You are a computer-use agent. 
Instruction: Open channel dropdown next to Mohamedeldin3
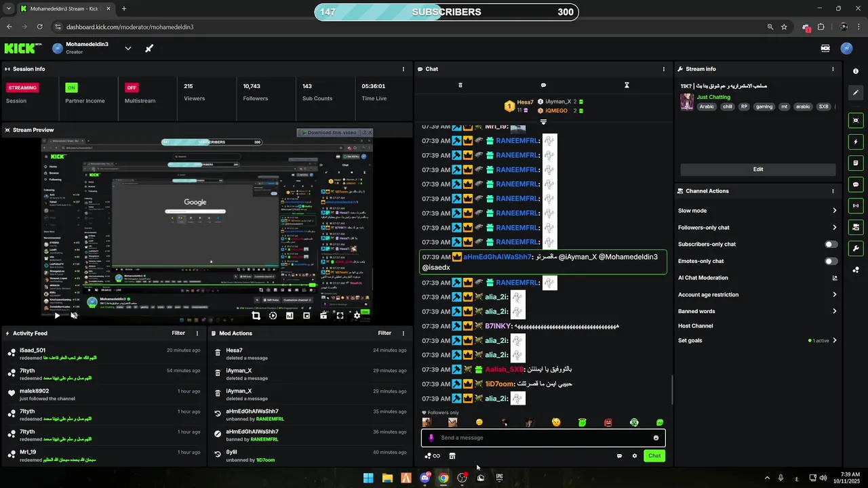click(x=127, y=48)
